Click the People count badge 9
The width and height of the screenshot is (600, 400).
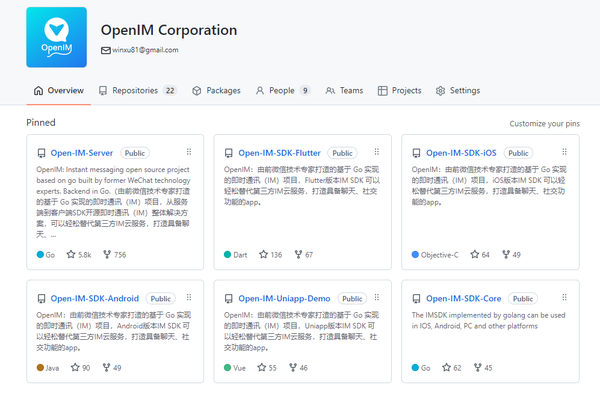[305, 91]
